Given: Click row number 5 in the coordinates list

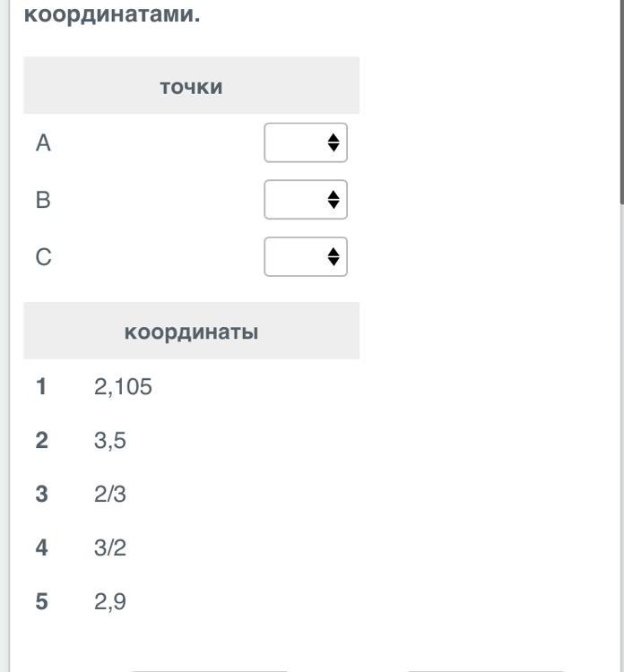Looking at the screenshot, I should pyautogui.click(x=41, y=602).
